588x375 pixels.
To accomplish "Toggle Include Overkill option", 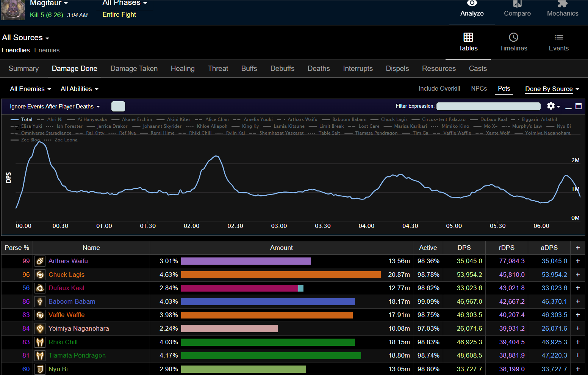I will click(x=439, y=88).
